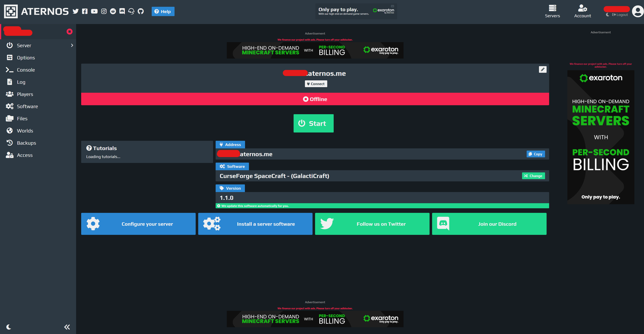This screenshot has width=644, height=334.
Task: Click Follow us on Twitter tile
Action: coord(372,224)
